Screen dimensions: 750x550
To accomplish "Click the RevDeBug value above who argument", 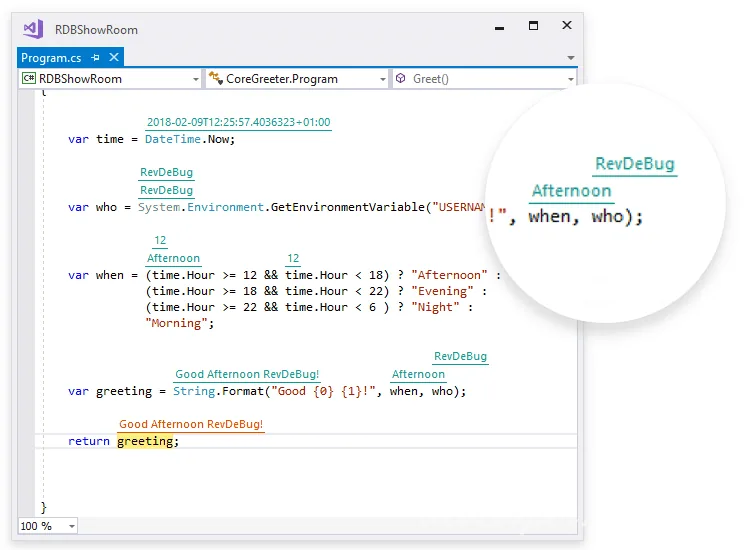I will click(461, 356).
